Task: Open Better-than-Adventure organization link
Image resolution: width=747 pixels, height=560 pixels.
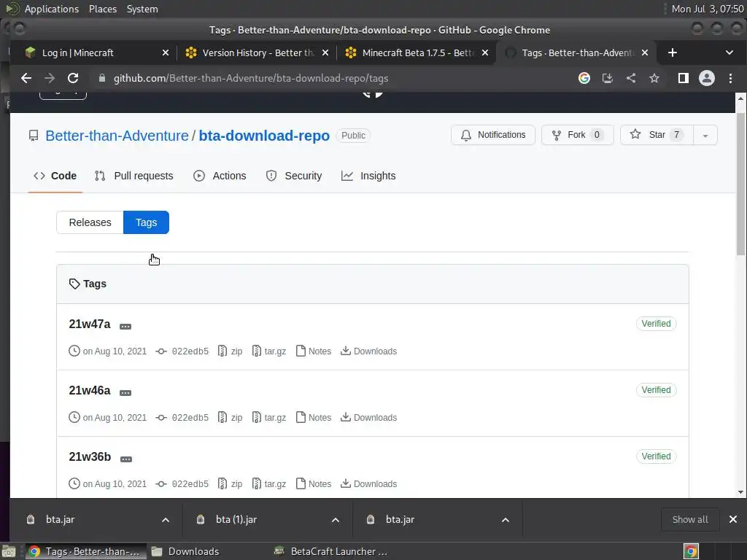Action: pyautogui.click(x=117, y=136)
